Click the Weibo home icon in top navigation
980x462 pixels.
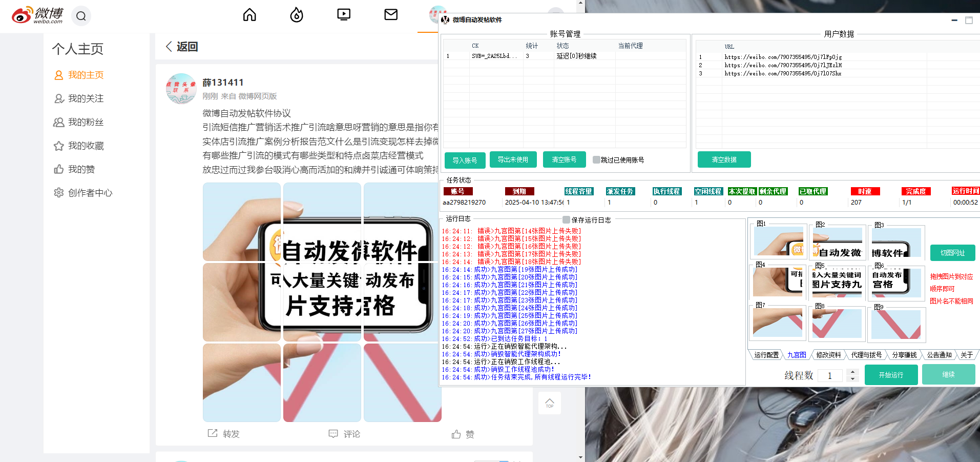(x=249, y=15)
